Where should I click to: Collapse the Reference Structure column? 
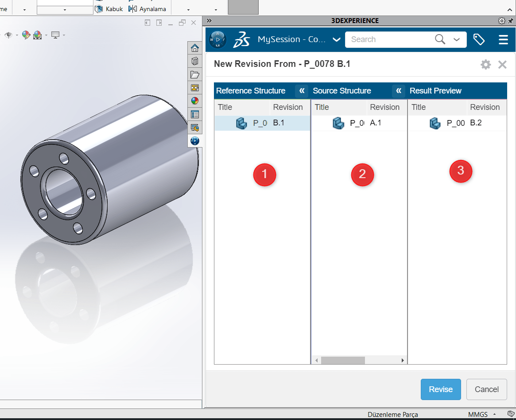click(302, 90)
